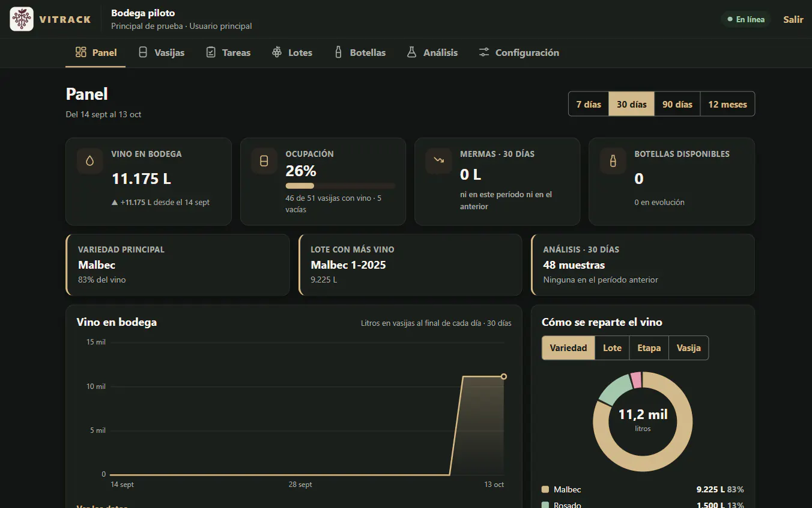The height and width of the screenshot is (508, 812).
Task: Navigate to the Lotes tab
Action: [x=292, y=53]
